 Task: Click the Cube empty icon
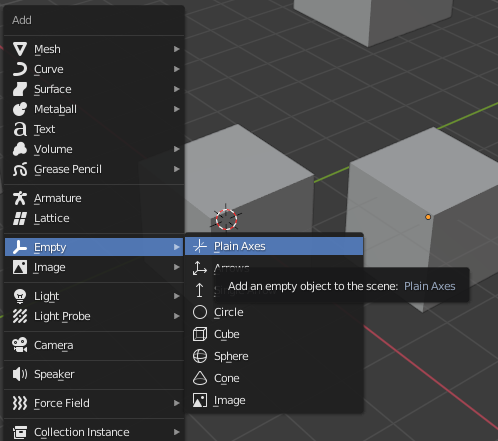tap(200, 334)
